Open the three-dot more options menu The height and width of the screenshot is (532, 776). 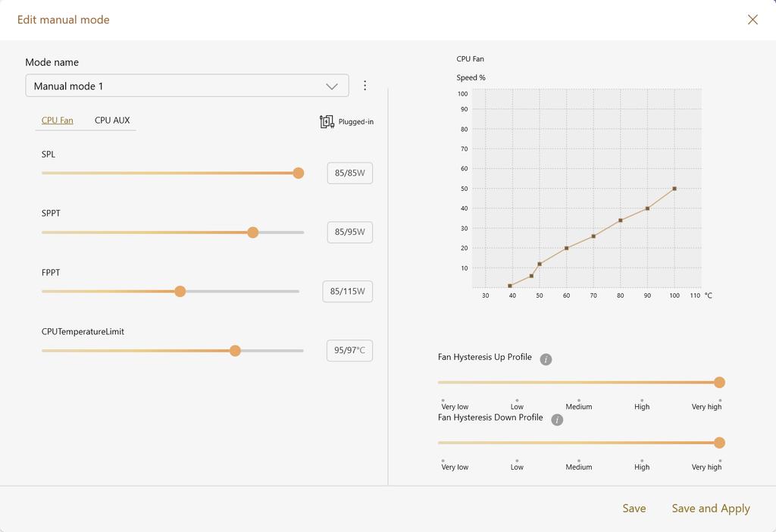pyautogui.click(x=365, y=86)
